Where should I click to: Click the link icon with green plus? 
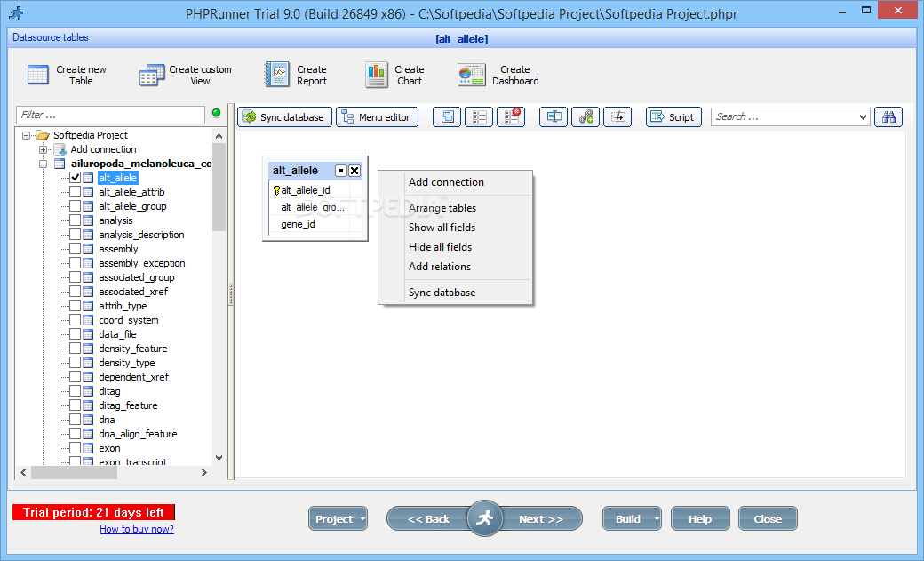coord(585,116)
